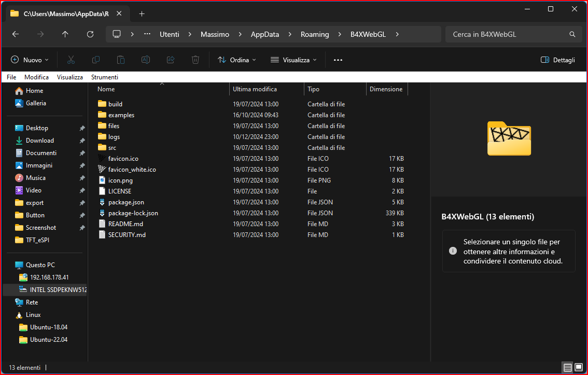Sort by the Dimensione column header
Screen dimensions: 588x375
click(x=386, y=89)
